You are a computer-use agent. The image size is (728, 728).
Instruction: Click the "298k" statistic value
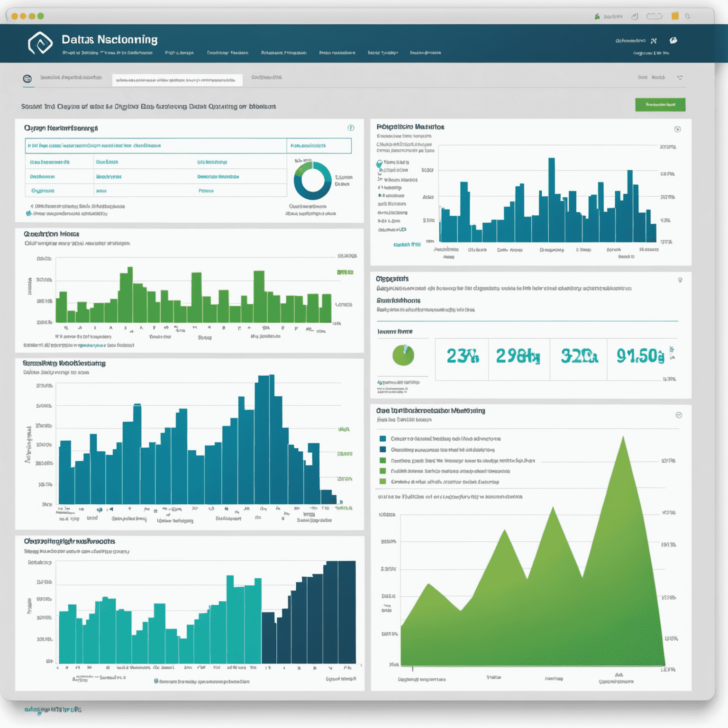[518, 356]
